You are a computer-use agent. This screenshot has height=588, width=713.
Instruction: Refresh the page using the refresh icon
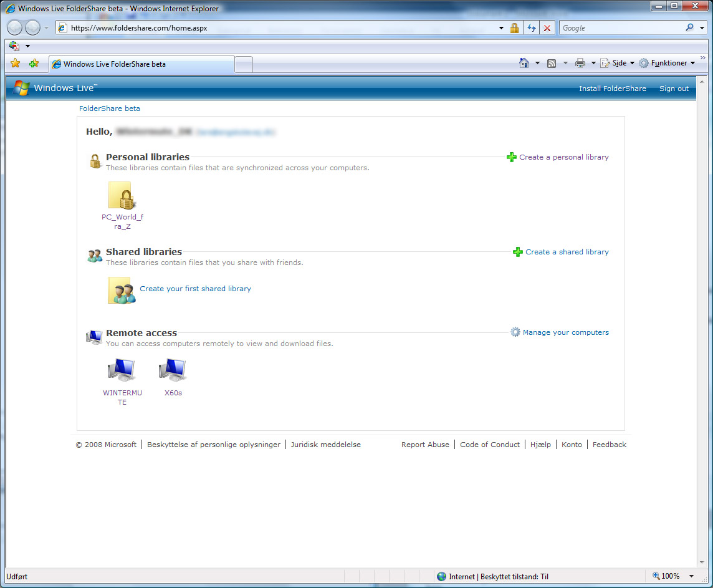point(532,28)
